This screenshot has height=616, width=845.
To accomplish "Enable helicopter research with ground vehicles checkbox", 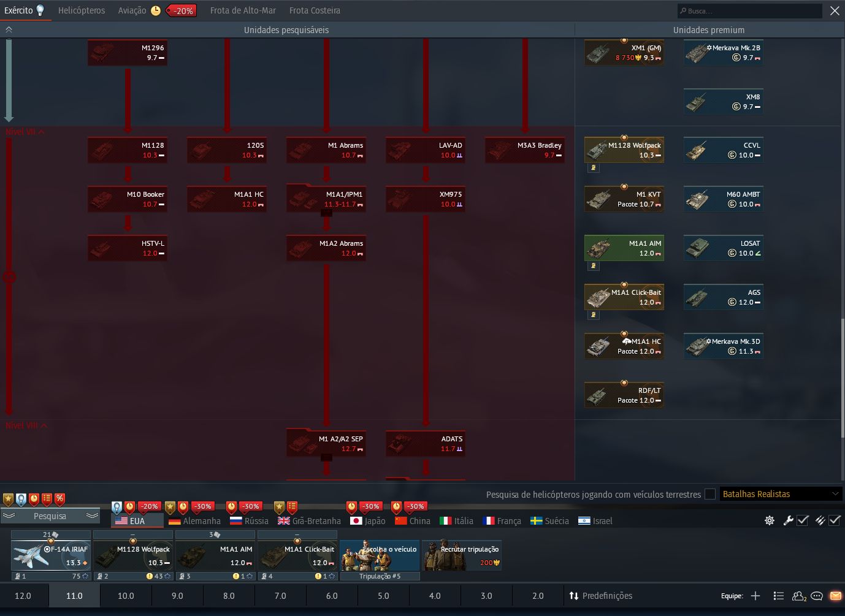I will coord(710,494).
